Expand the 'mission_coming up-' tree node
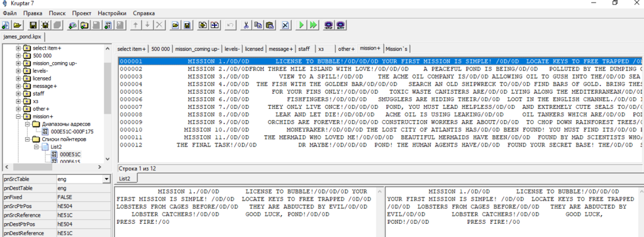644x237 pixels. tap(18, 63)
